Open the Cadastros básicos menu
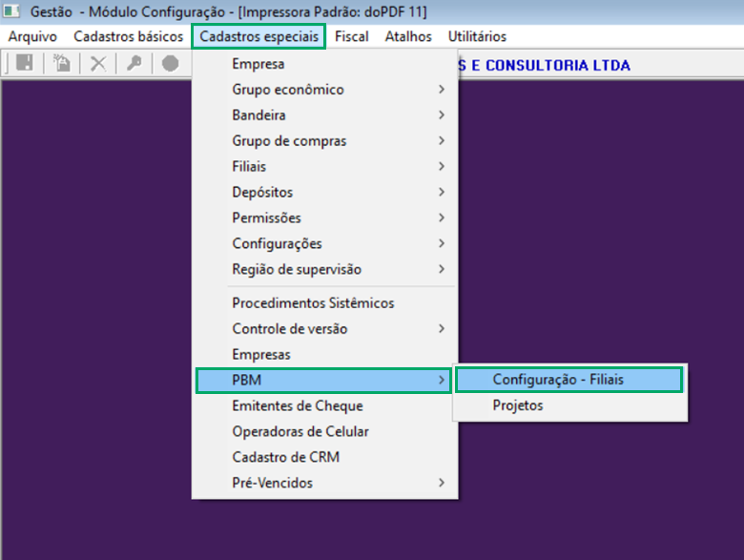This screenshot has height=560, width=744. (128, 36)
